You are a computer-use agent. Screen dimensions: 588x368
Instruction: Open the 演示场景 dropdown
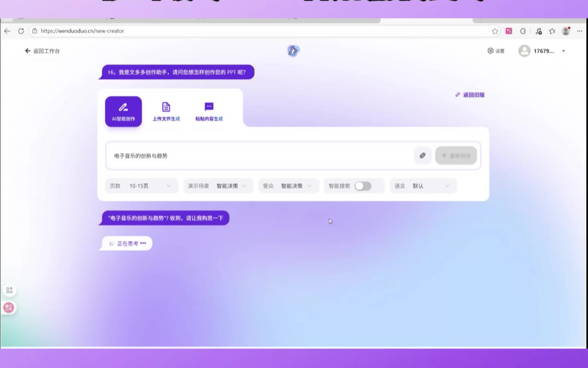[218, 186]
